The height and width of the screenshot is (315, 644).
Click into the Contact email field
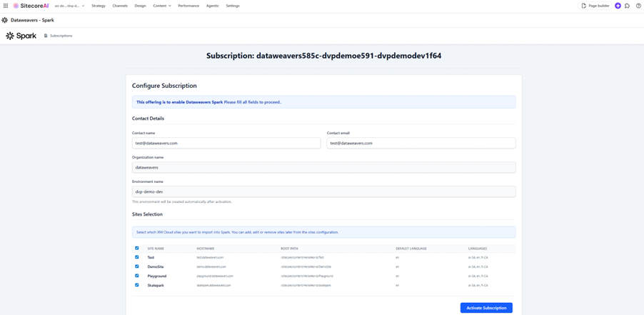pyautogui.click(x=421, y=143)
